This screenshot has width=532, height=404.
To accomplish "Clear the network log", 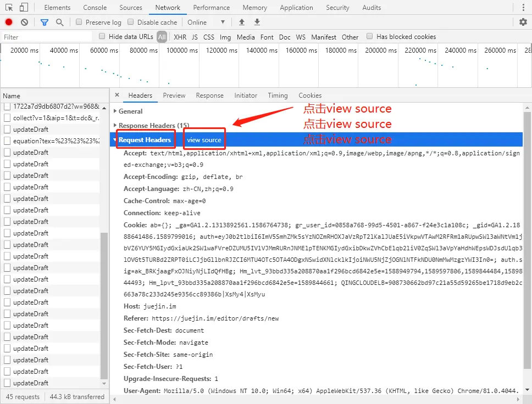I will click(24, 23).
